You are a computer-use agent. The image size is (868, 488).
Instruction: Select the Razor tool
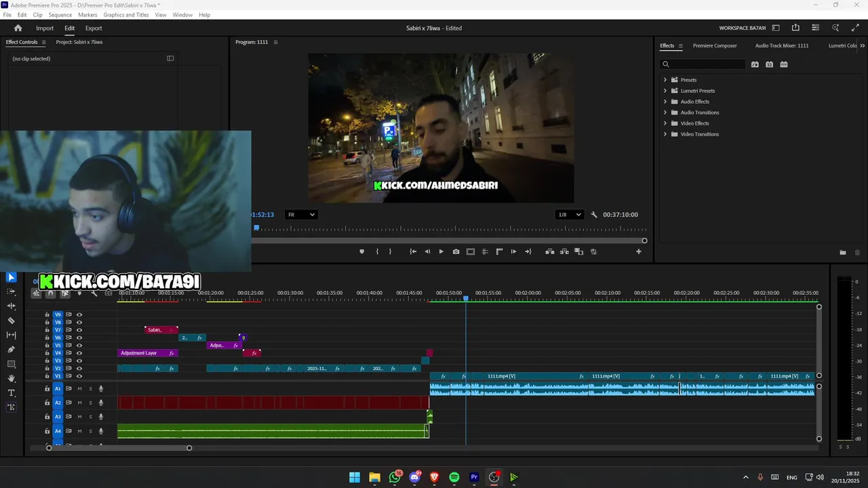[x=12, y=321]
